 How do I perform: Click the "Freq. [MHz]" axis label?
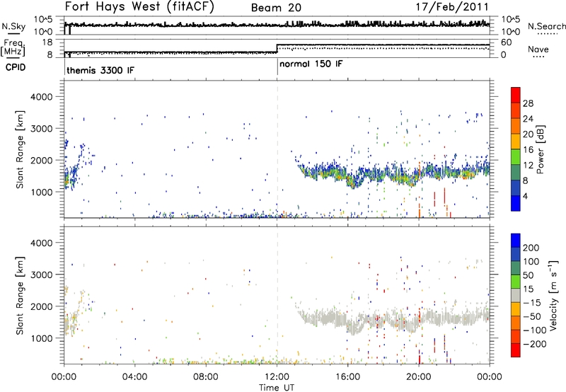[13, 48]
